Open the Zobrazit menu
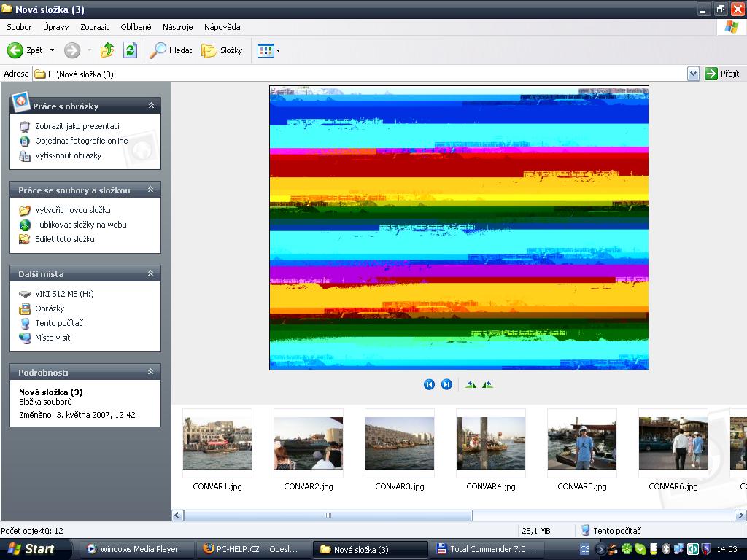Viewport: 747px width, 560px height. 94,27
